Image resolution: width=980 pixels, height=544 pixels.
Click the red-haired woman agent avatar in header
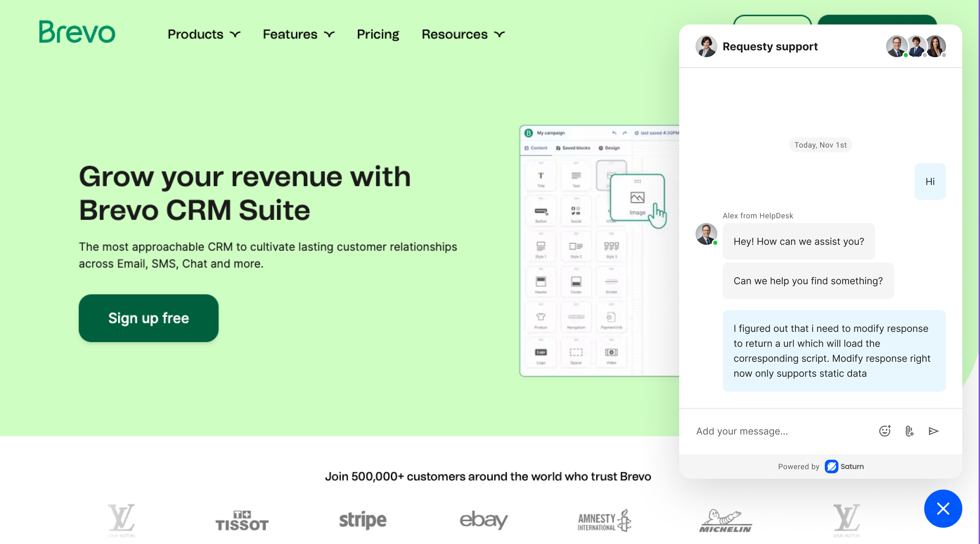(935, 46)
